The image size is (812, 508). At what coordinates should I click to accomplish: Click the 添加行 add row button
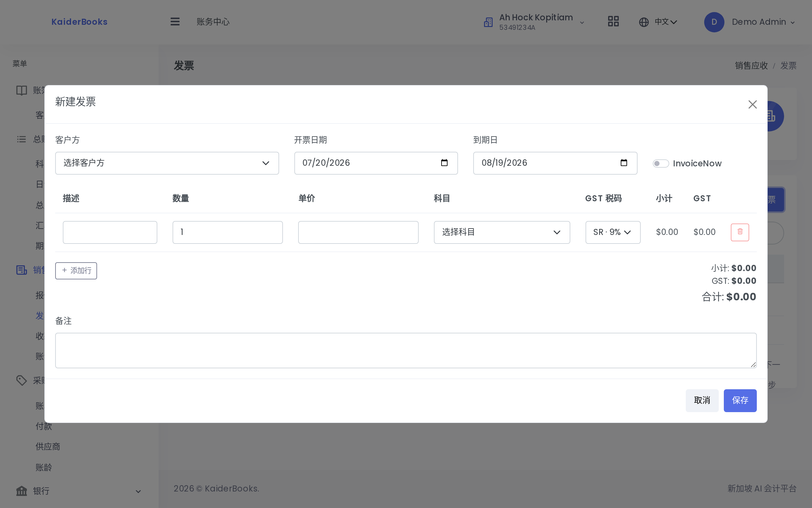[x=76, y=271]
